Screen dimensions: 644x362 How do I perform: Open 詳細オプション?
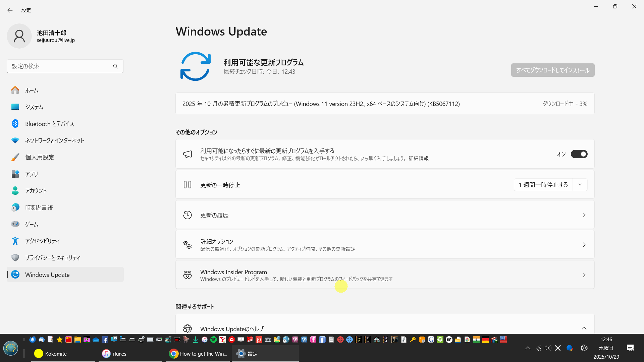(385, 245)
